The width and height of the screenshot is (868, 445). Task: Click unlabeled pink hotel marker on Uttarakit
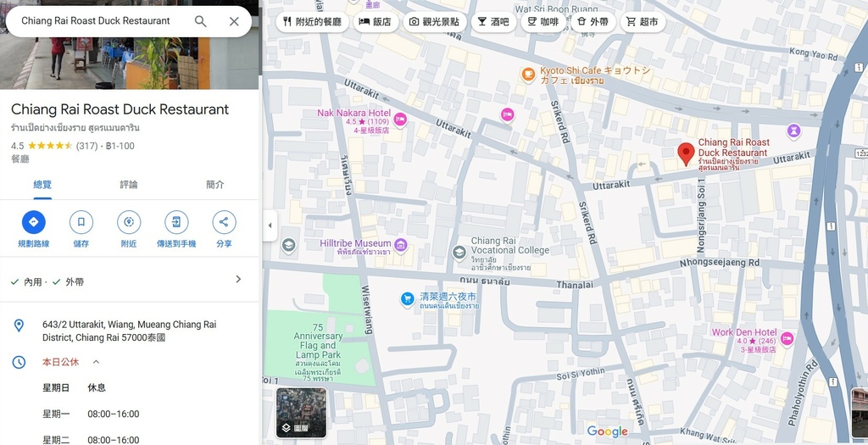coord(508,114)
